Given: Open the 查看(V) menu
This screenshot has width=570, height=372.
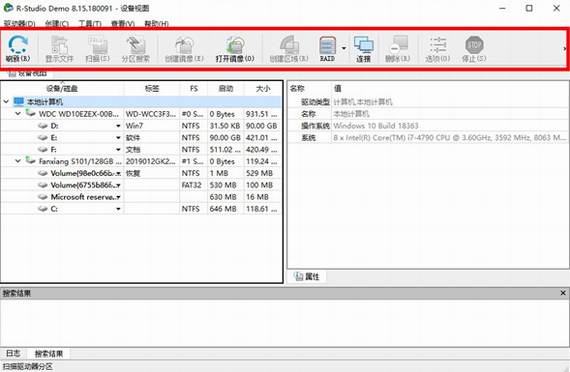Looking at the screenshot, I should tap(123, 24).
